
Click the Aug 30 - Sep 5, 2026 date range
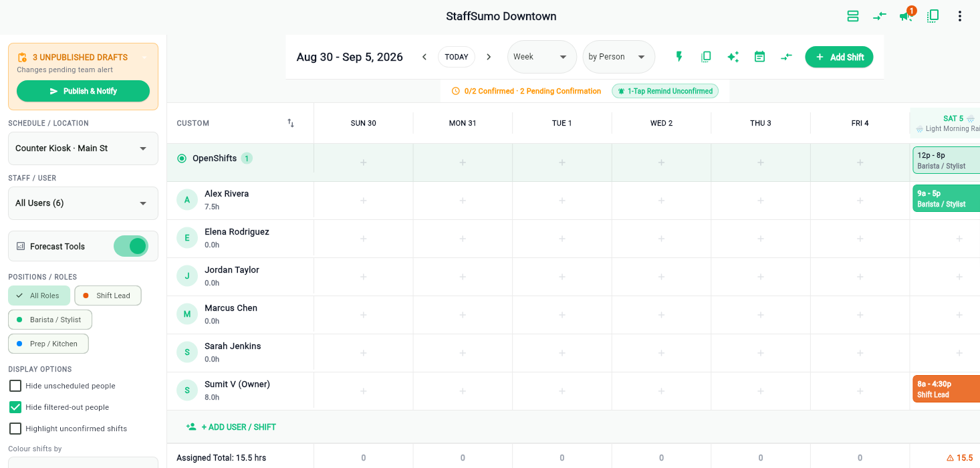350,57
